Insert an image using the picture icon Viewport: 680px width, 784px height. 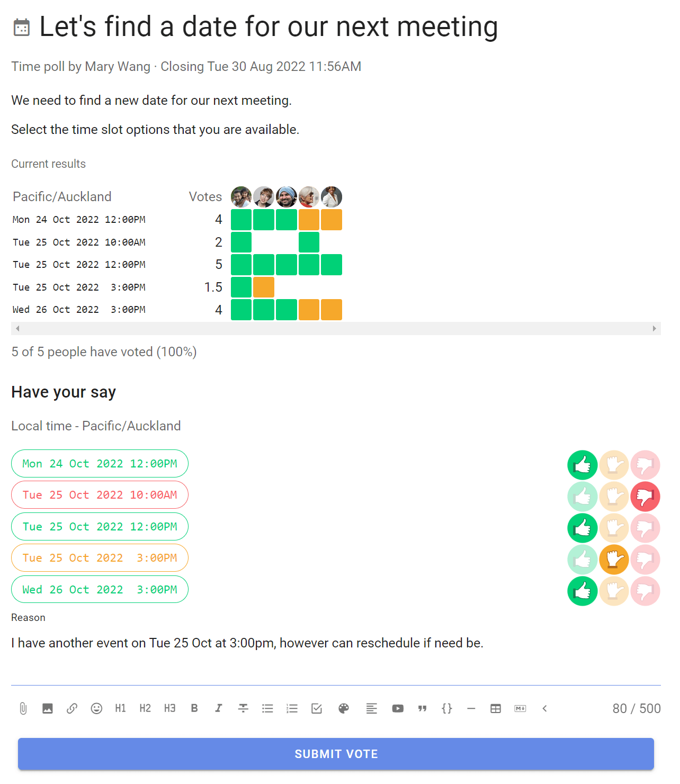click(x=48, y=708)
